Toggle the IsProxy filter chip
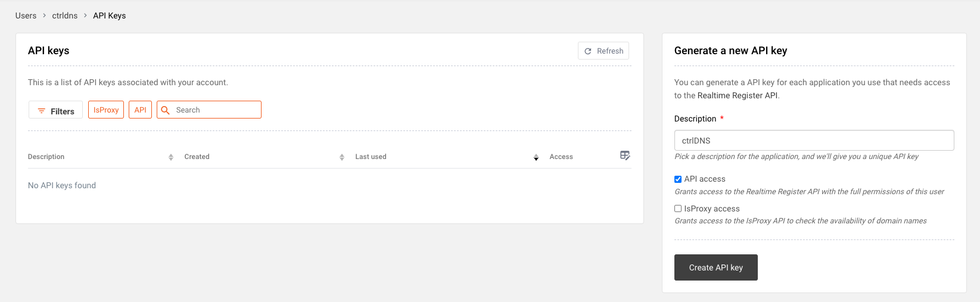This screenshot has height=302, width=980. click(x=106, y=110)
